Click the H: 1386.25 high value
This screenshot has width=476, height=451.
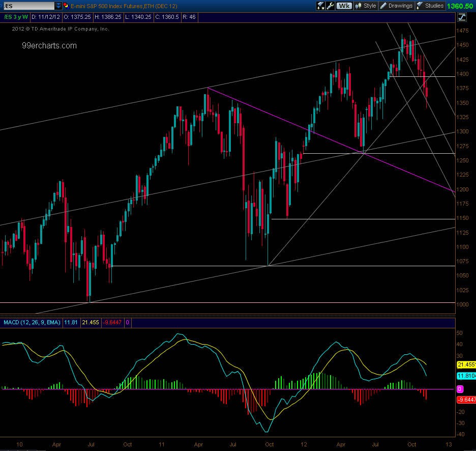click(x=108, y=17)
